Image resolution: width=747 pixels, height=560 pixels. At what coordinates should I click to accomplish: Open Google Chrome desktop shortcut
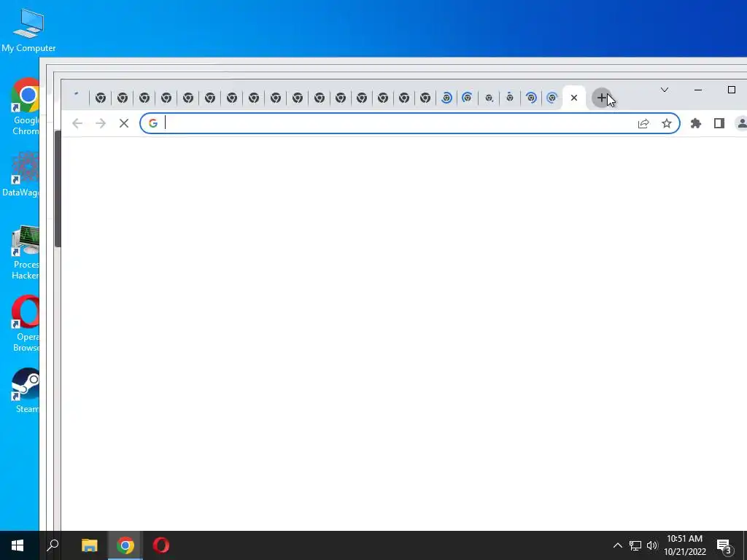tap(26, 106)
